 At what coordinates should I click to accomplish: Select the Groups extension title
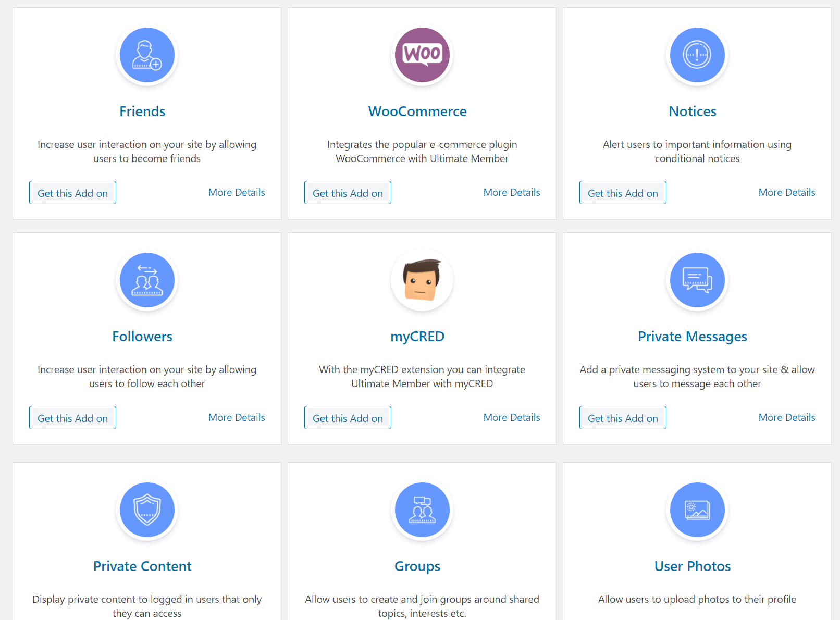[417, 566]
